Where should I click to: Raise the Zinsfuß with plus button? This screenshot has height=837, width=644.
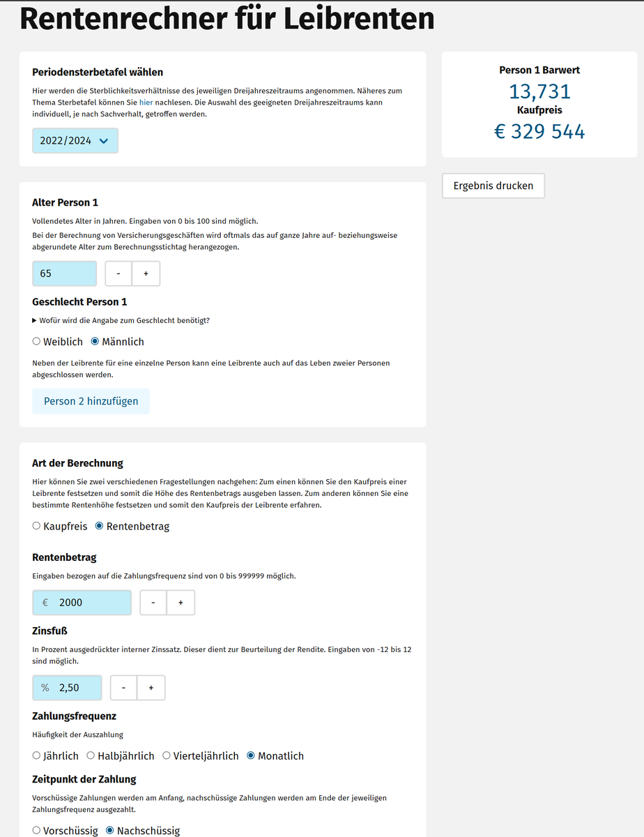coord(151,688)
